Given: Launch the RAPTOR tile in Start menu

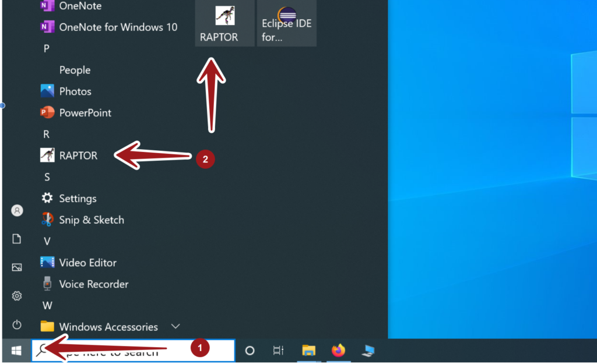Looking at the screenshot, I should click(224, 23).
